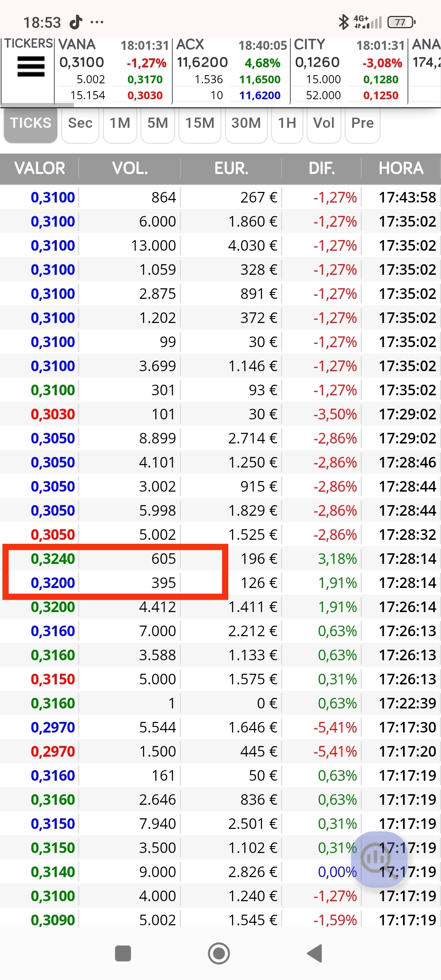
Task: Select the ACX ticker card
Action: click(x=231, y=70)
